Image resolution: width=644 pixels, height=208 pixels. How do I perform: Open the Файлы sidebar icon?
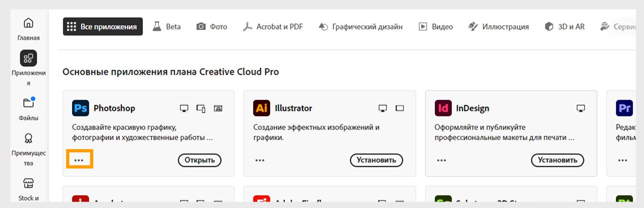(29, 103)
